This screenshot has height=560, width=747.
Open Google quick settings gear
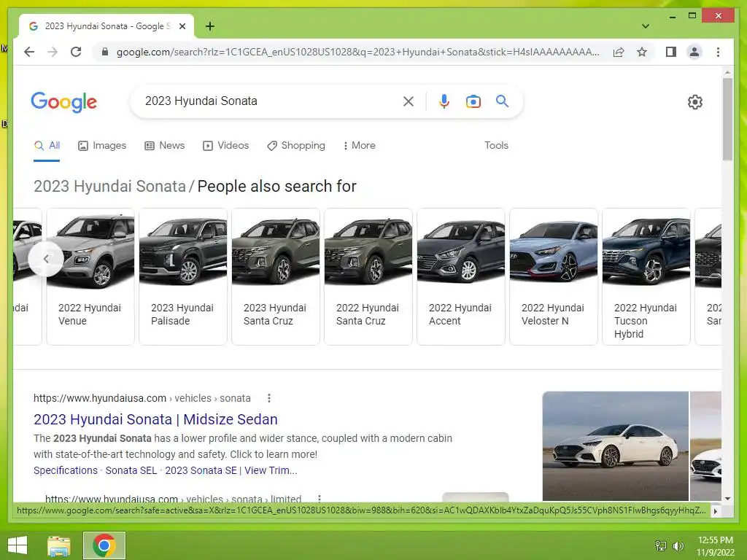point(694,102)
